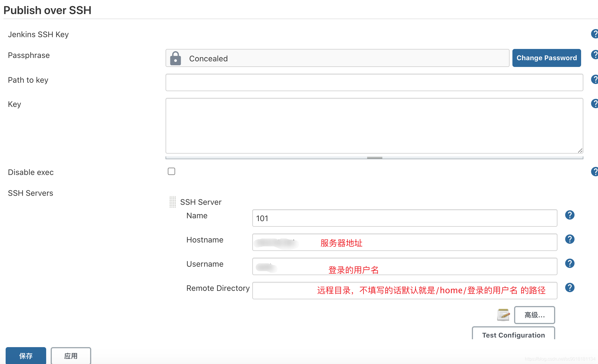Click help icon beside Jenkins SSH Key
This screenshot has height=364, width=598.
point(595,34)
